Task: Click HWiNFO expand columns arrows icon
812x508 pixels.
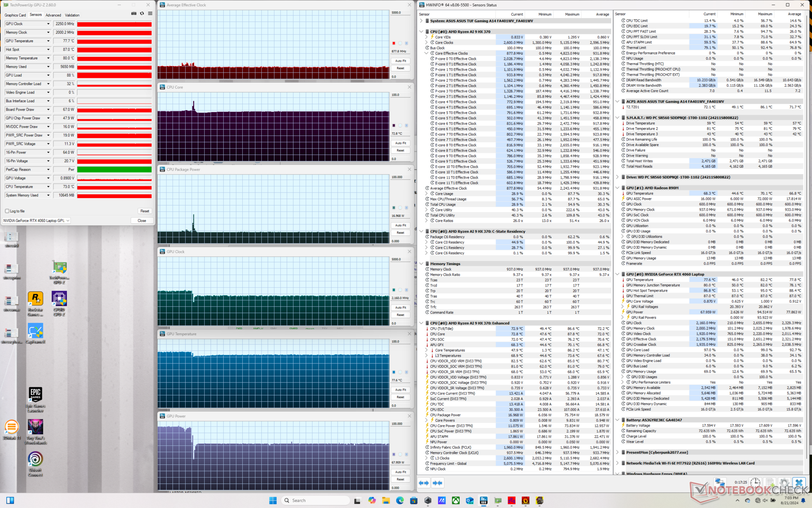Action: coord(423,483)
